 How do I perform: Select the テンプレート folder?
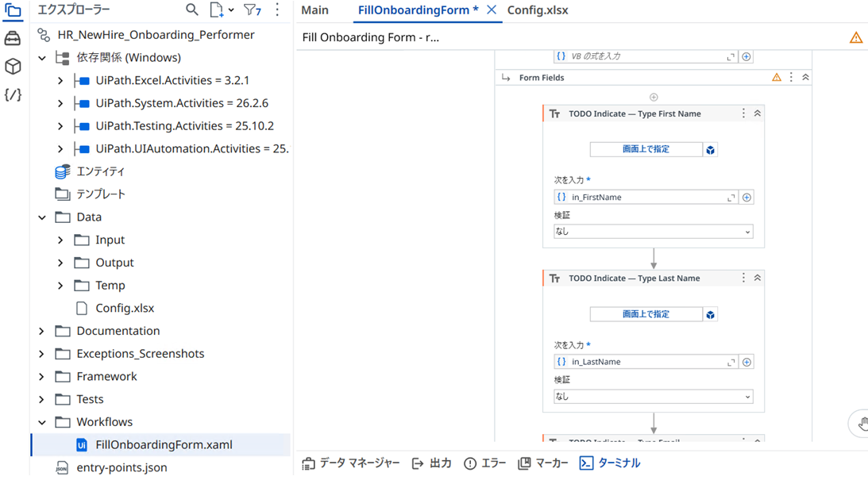point(101,194)
